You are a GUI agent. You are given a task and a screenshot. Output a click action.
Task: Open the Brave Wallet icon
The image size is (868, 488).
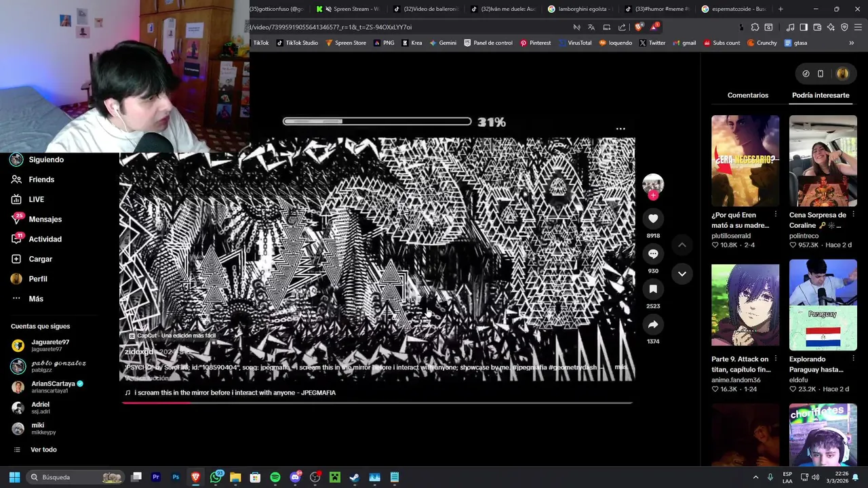tap(817, 27)
